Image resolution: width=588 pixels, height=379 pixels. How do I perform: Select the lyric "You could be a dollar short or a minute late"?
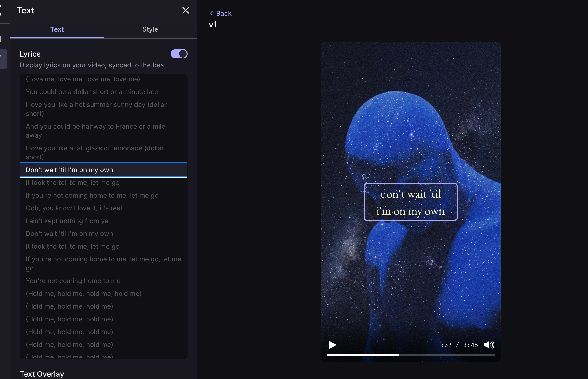[x=92, y=92]
